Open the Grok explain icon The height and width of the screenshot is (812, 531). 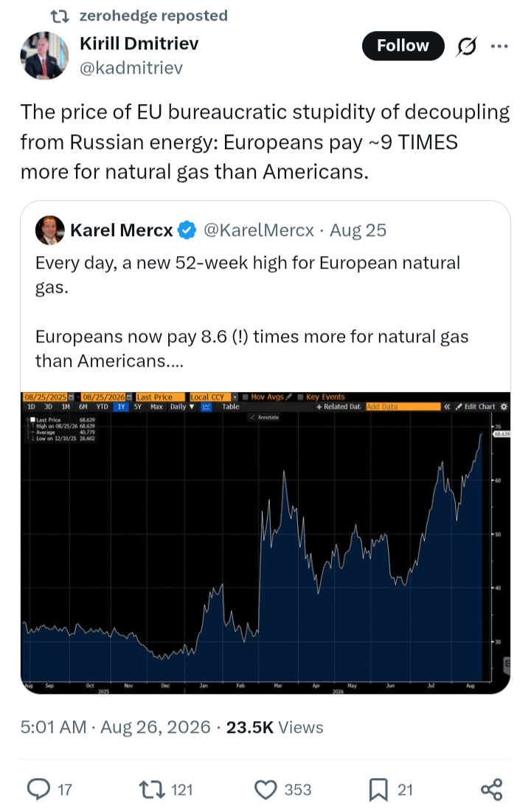pos(466,47)
